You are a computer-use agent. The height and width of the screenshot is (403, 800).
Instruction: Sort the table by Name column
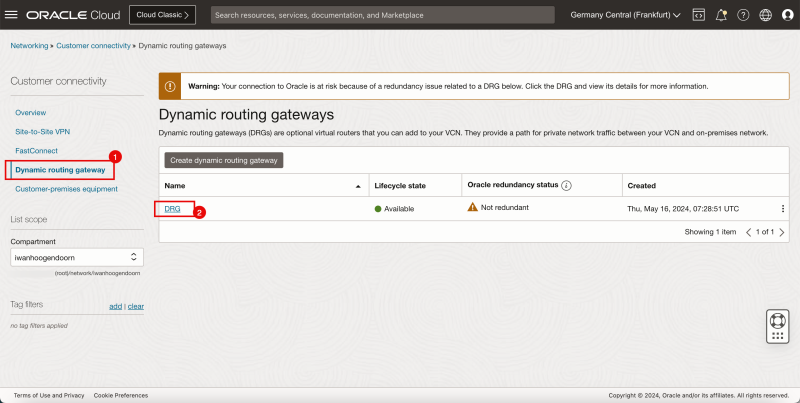click(357, 186)
